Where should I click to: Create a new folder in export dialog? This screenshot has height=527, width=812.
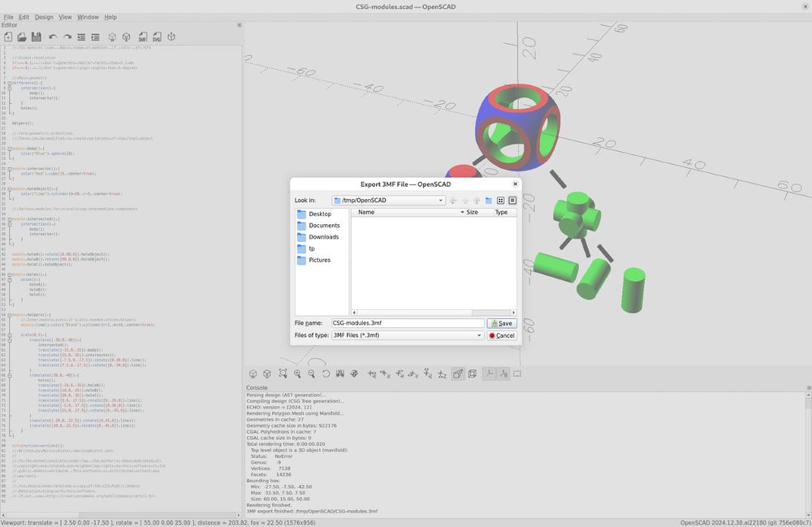coord(488,201)
